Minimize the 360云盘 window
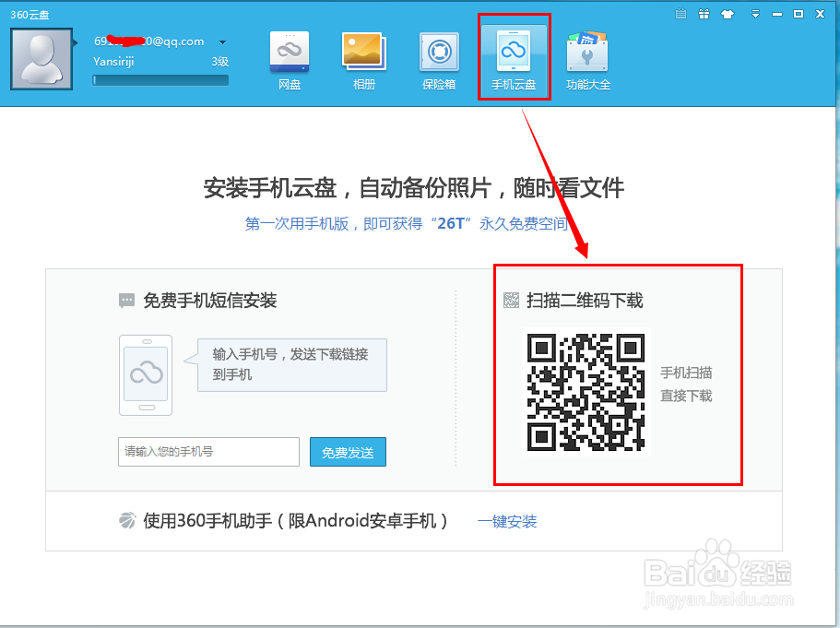Screen dimensions: 840x628 (776, 15)
